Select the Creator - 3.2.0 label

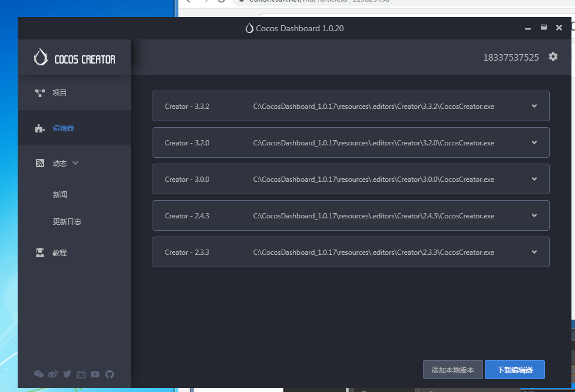187,143
